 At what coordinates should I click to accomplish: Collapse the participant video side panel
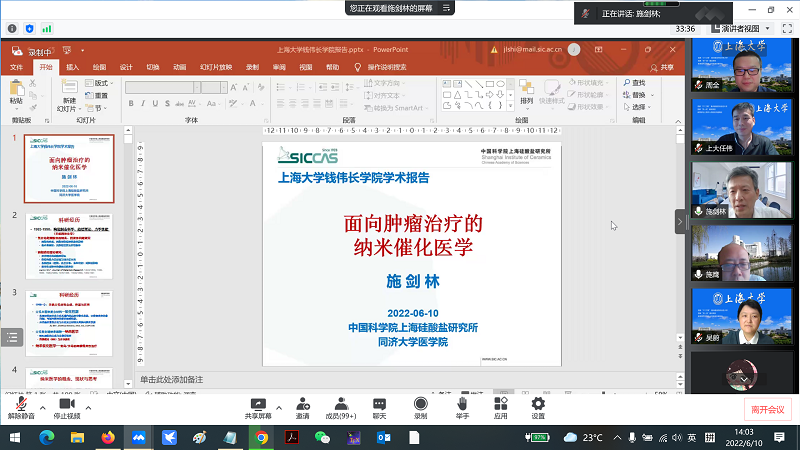coord(680,221)
